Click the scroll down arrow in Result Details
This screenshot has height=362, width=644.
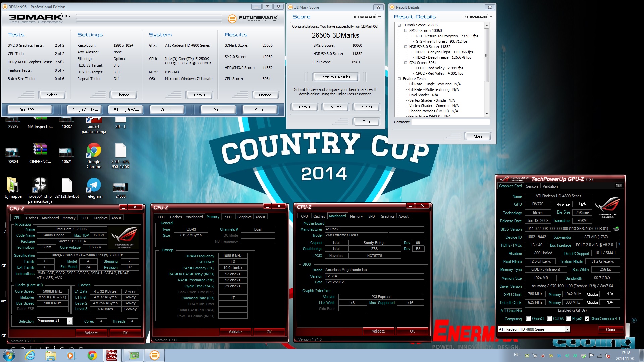(486, 114)
